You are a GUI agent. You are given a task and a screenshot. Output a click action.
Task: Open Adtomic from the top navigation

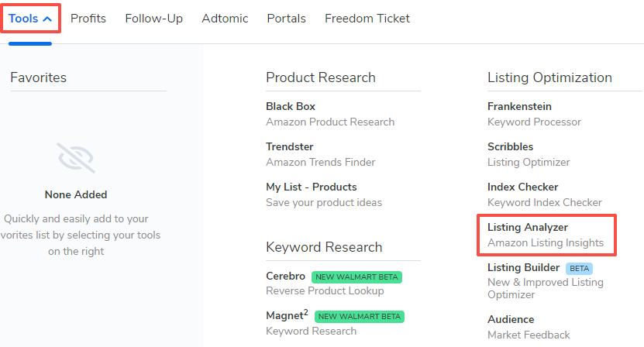(225, 19)
